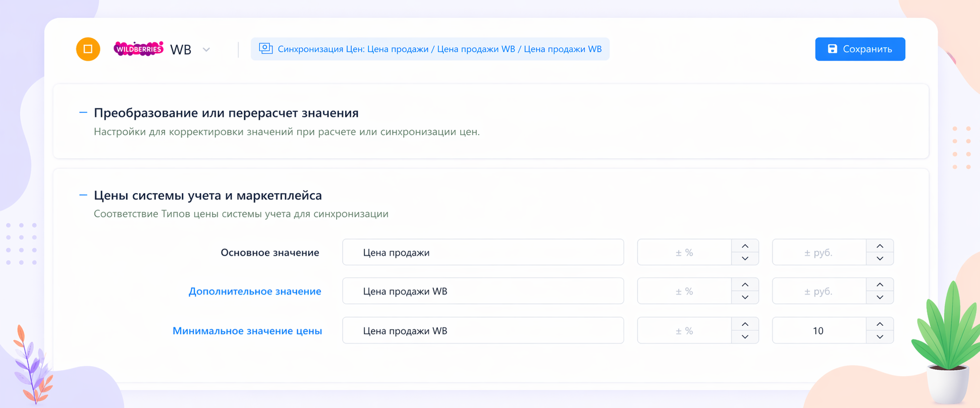Increase percent for Дополнительное значение
Image resolution: width=980 pixels, height=408 pixels.
pos(745,285)
